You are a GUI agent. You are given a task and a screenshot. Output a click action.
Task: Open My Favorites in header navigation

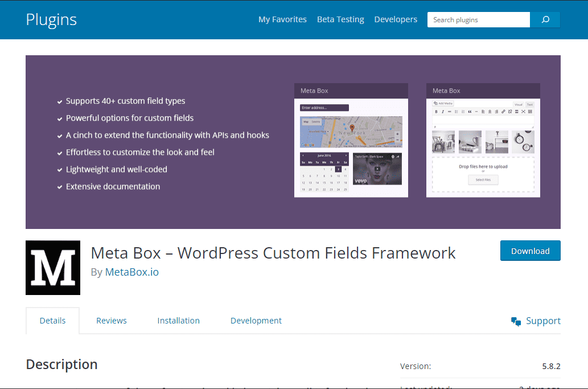[x=282, y=19]
